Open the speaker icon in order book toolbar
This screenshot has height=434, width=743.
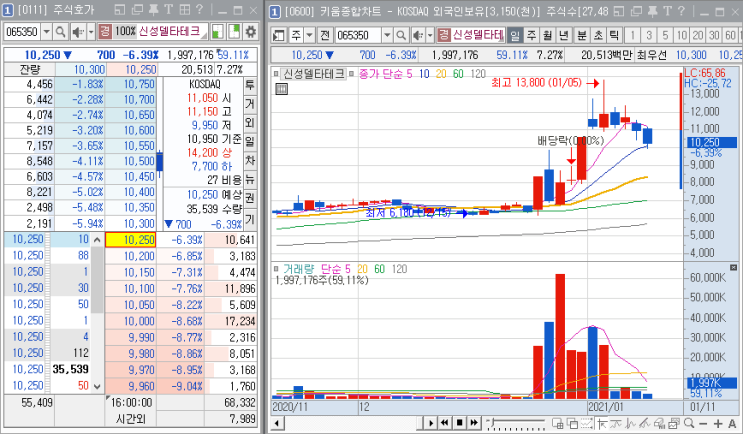pos(78,32)
